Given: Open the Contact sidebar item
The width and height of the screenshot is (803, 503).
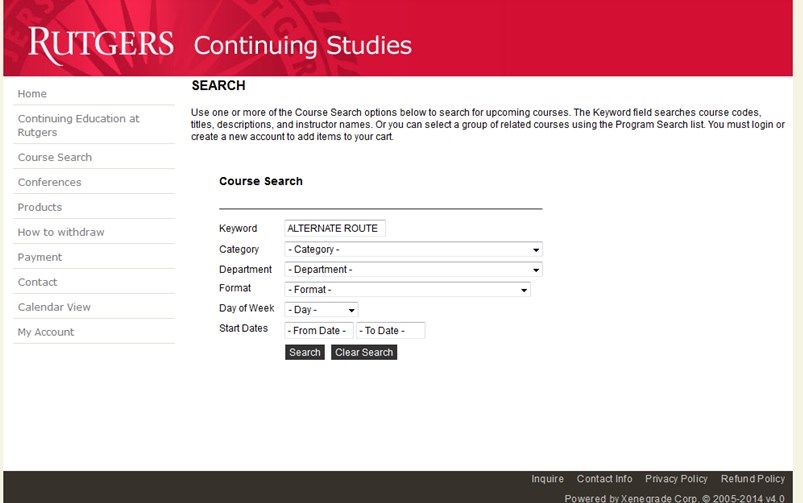Looking at the screenshot, I should coord(37,282).
